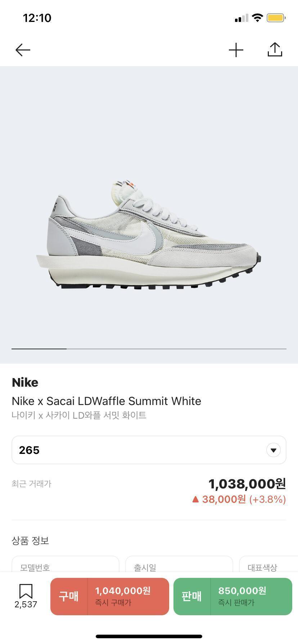The image size is (298, 644).
Task: Tap the Wi-Fi icon in status bar
Action: [257, 18]
